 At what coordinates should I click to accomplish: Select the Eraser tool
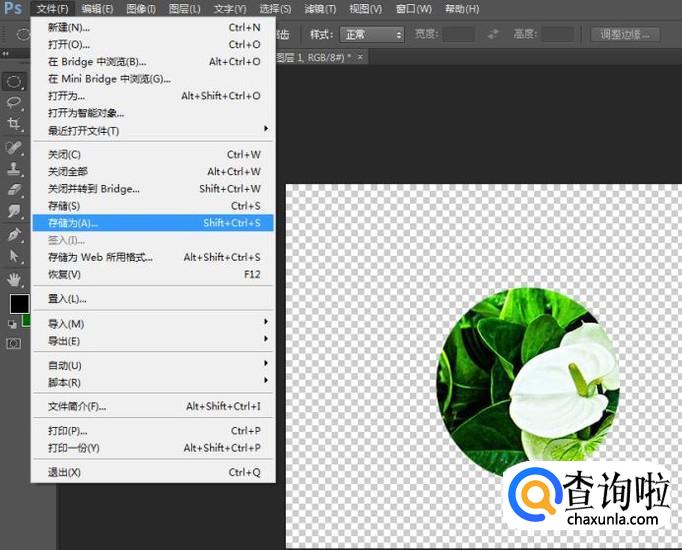[x=15, y=189]
